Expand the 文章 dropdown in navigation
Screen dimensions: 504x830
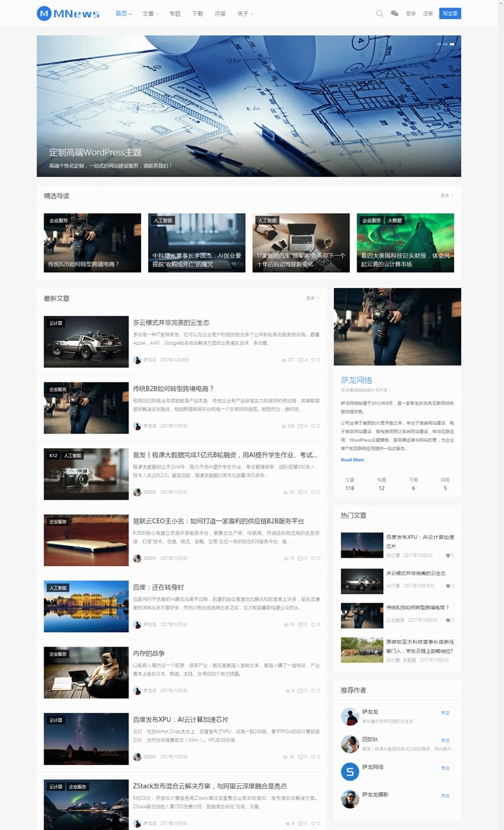tap(150, 13)
